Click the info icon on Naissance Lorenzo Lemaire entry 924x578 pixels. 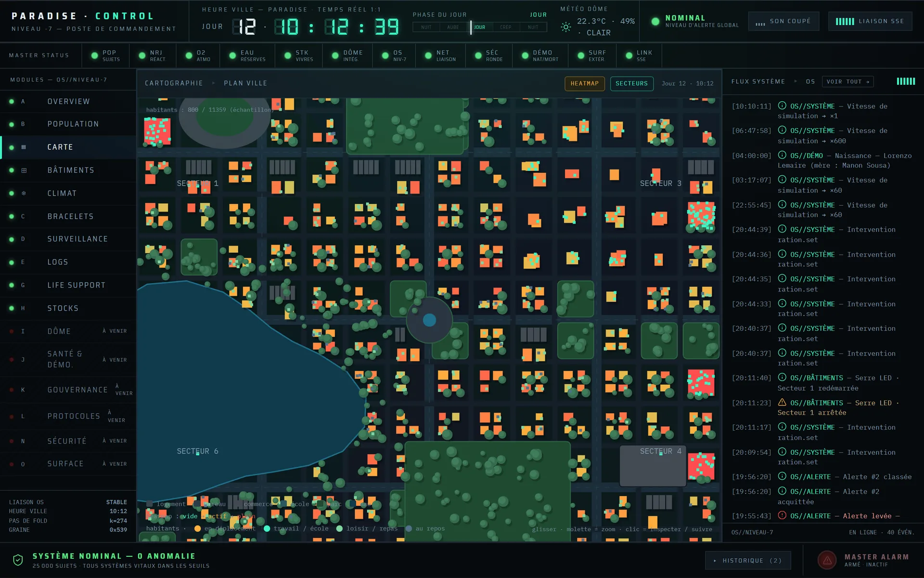(782, 155)
